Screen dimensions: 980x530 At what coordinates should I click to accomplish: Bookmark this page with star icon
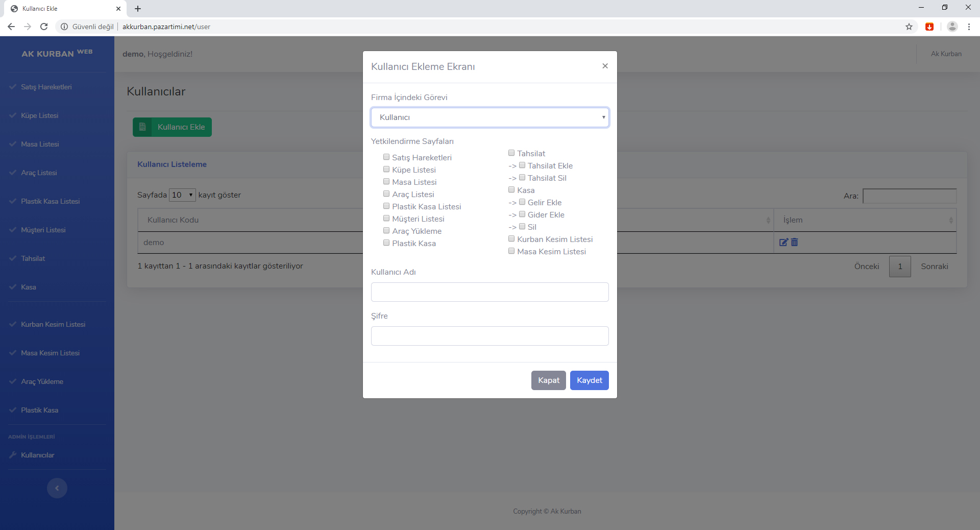(x=909, y=27)
